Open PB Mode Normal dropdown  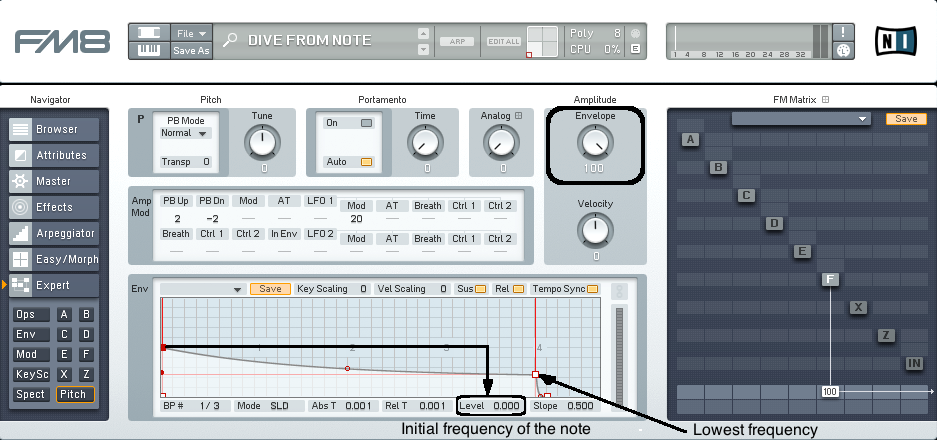point(183,133)
